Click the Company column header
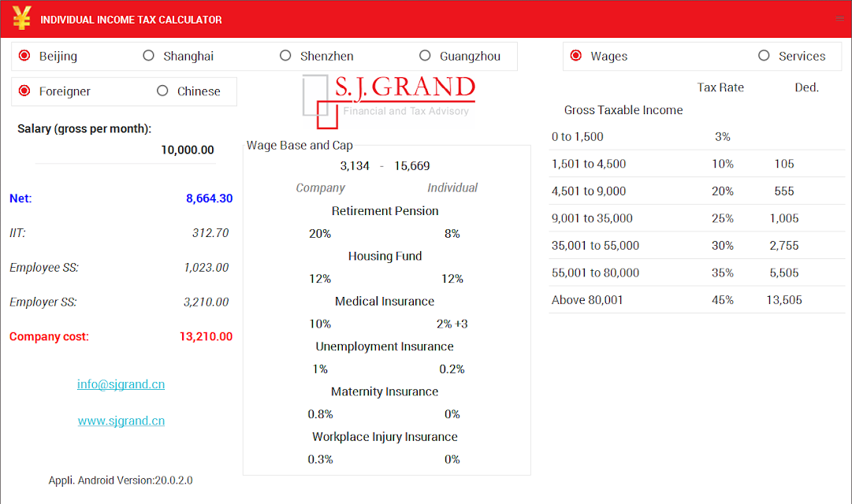 [320, 188]
